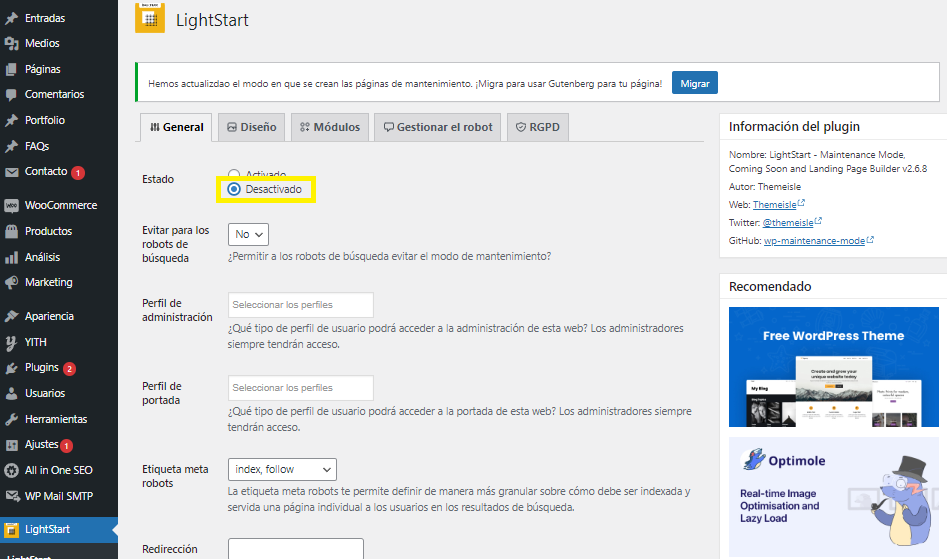The image size is (947, 559).
Task: Open Plugins via its plug icon
Action: click(x=12, y=367)
